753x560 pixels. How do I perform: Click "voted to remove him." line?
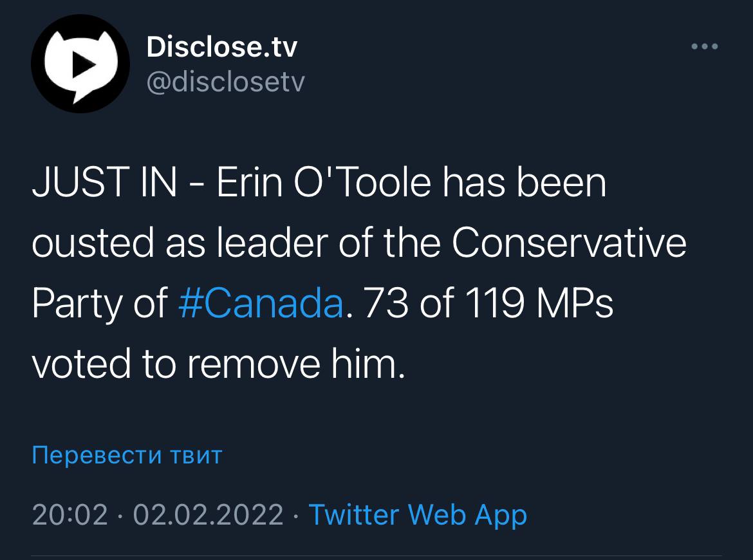point(219,365)
